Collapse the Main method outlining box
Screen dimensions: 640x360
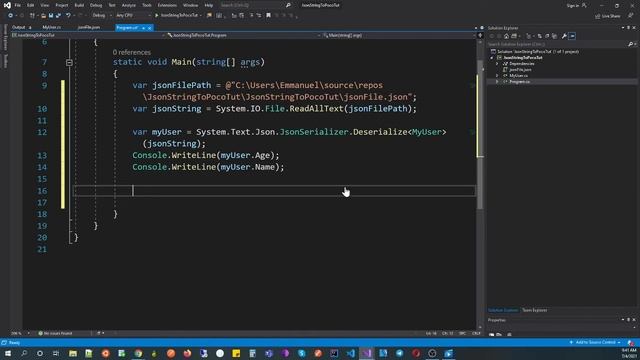click(x=69, y=62)
